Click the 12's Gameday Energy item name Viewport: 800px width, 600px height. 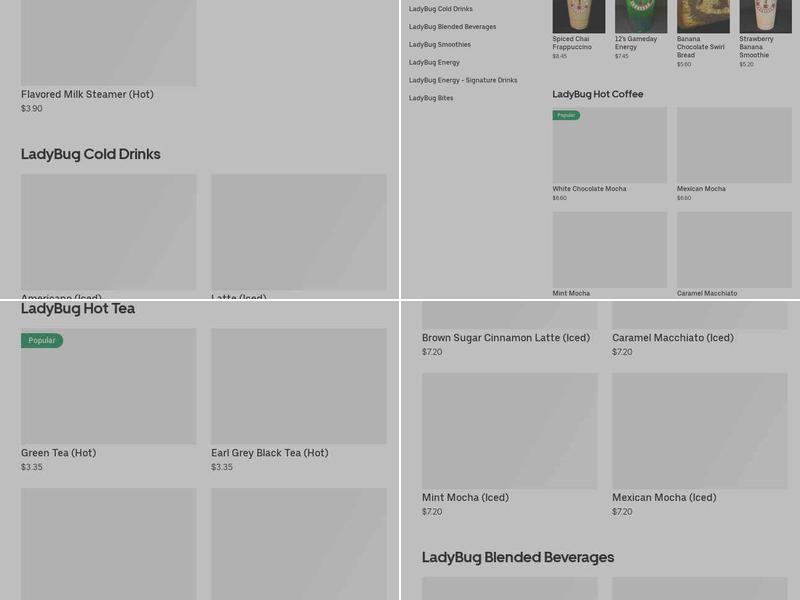point(636,43)
